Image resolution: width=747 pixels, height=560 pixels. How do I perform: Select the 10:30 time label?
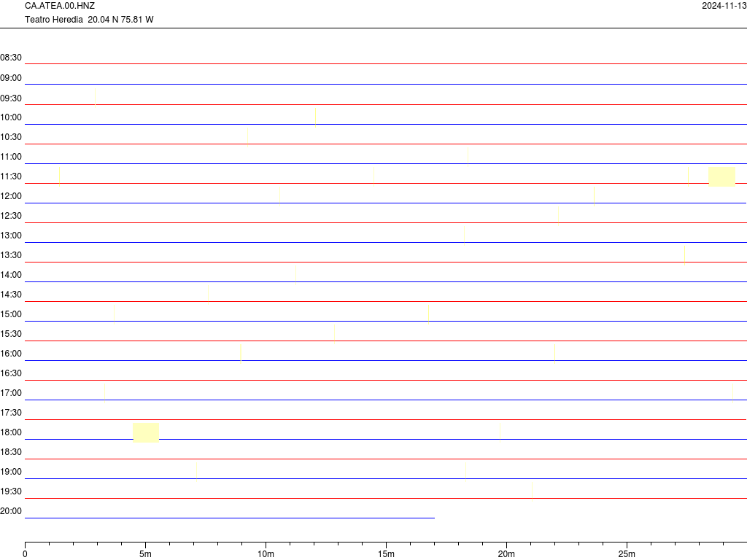pos(11,137)
